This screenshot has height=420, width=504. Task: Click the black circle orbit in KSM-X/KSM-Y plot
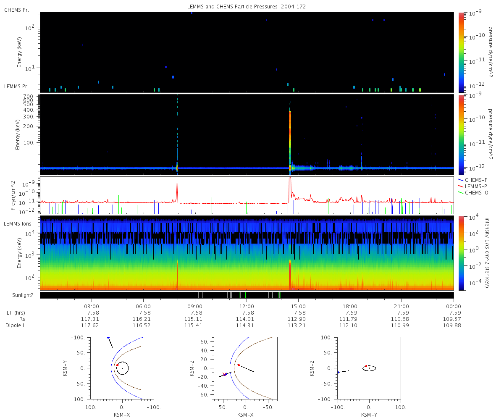click(x=122, y=368)
